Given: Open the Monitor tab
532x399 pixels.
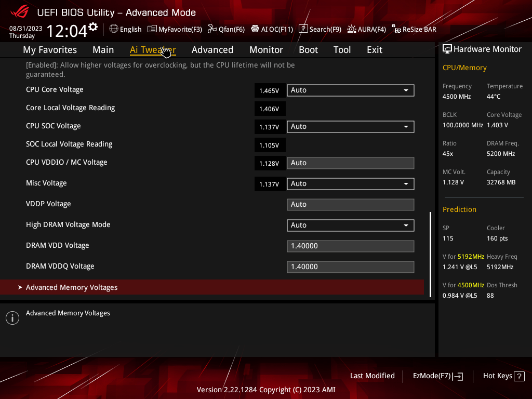Looking at the screenshot, I should coord(267,49).
